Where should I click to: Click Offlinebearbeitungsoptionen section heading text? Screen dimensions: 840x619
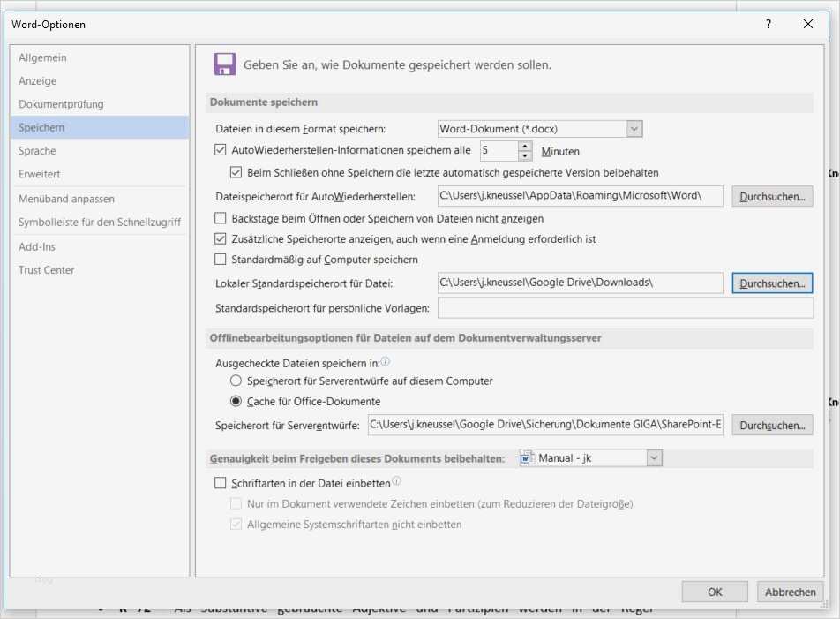click(405, 338)
